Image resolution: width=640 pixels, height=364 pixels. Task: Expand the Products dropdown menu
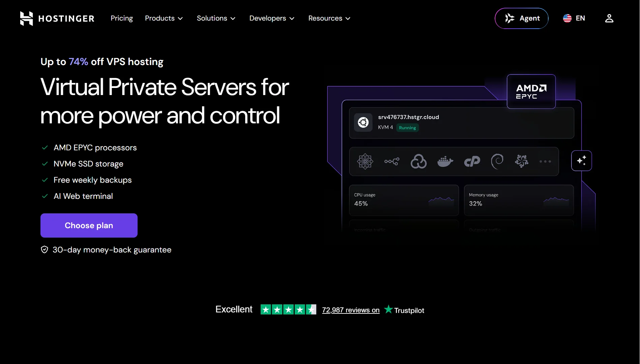(164, 18)
